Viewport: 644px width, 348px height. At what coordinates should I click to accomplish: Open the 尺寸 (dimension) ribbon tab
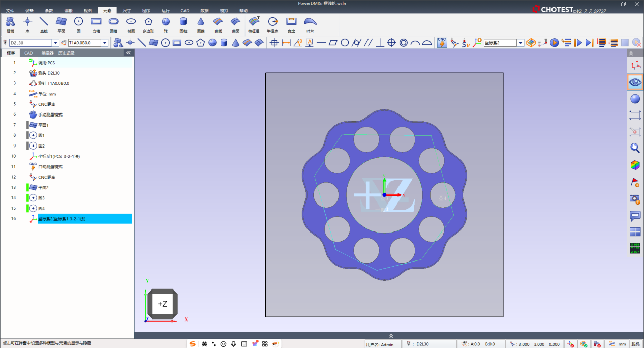(127, 10)
